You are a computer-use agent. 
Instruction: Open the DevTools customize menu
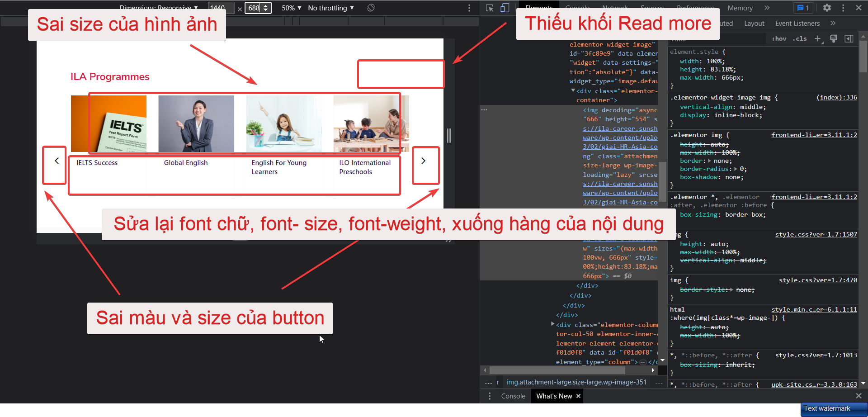[843, 8]
